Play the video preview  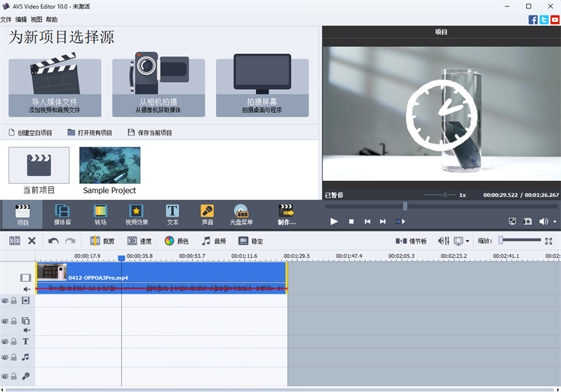pyautogui.click(x=334, y=222)
